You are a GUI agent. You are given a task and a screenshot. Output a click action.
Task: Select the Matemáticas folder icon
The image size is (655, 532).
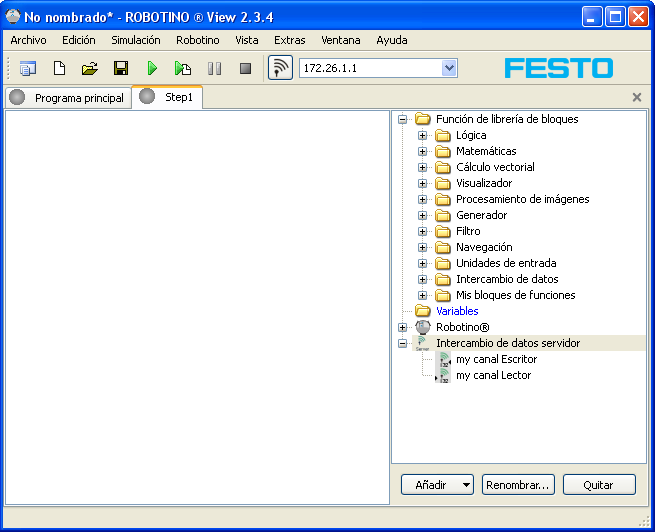[442, 151]
